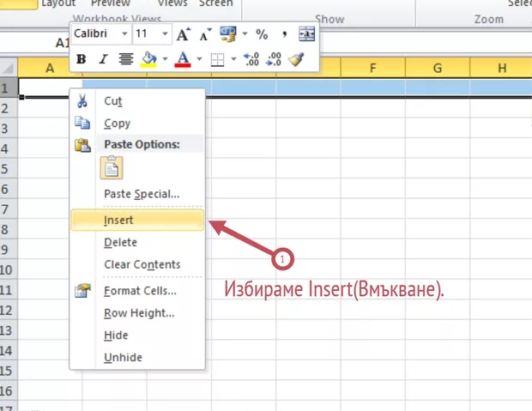Click the Format Cells icon in menu

click(82, 291)
